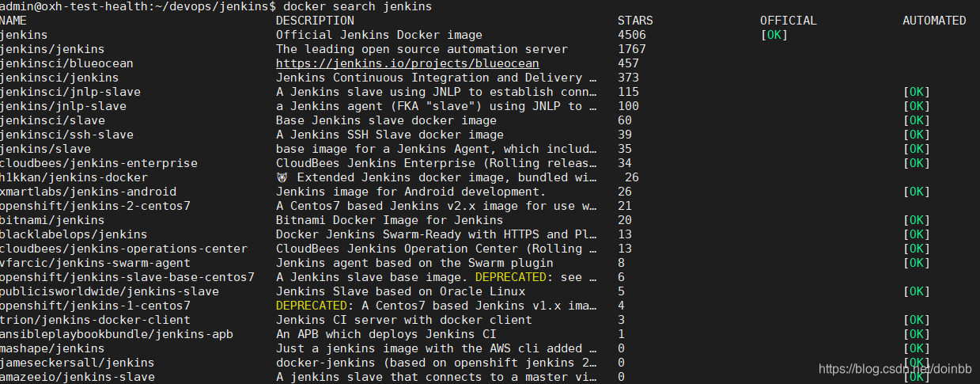Select the jenkinsci/blueocean image name

point(66,63)
